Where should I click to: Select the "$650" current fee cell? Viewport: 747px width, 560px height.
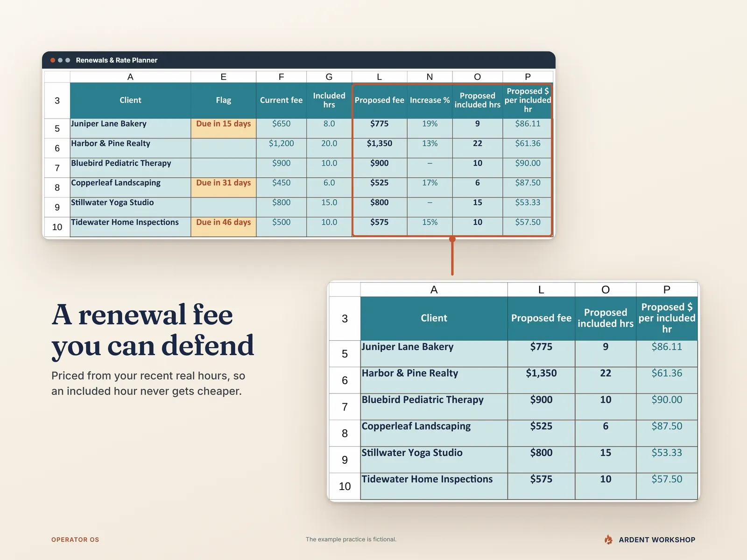pyautogui.click(x=282, y=128)
